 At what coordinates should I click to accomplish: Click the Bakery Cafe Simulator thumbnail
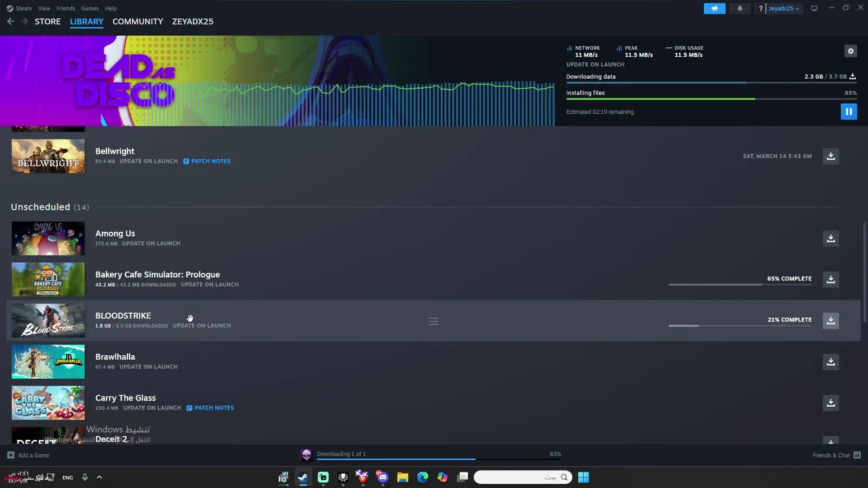(48, 279)
